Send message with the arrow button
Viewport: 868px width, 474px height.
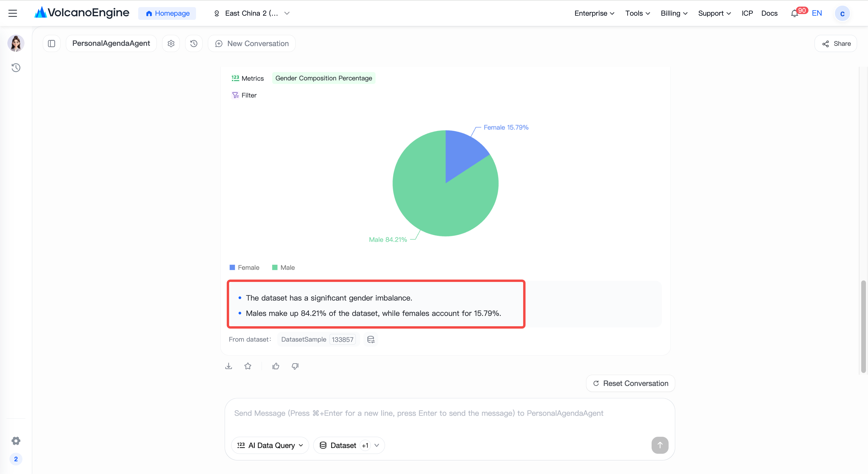coord(660,445)
